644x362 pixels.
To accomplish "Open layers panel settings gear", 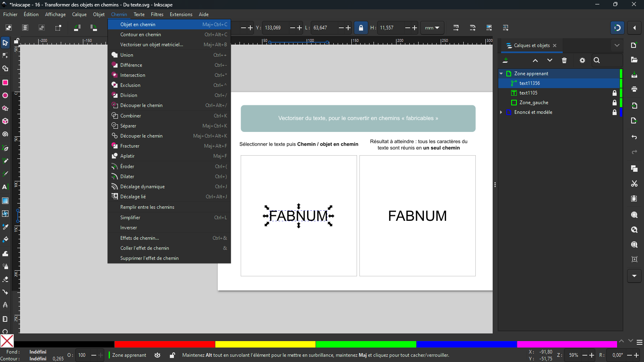I will pos(582,60).
